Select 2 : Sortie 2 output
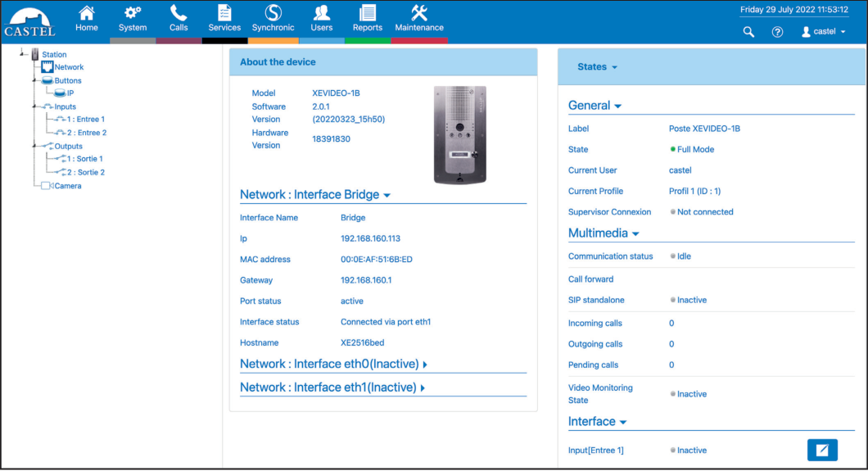 coord(86,172)
